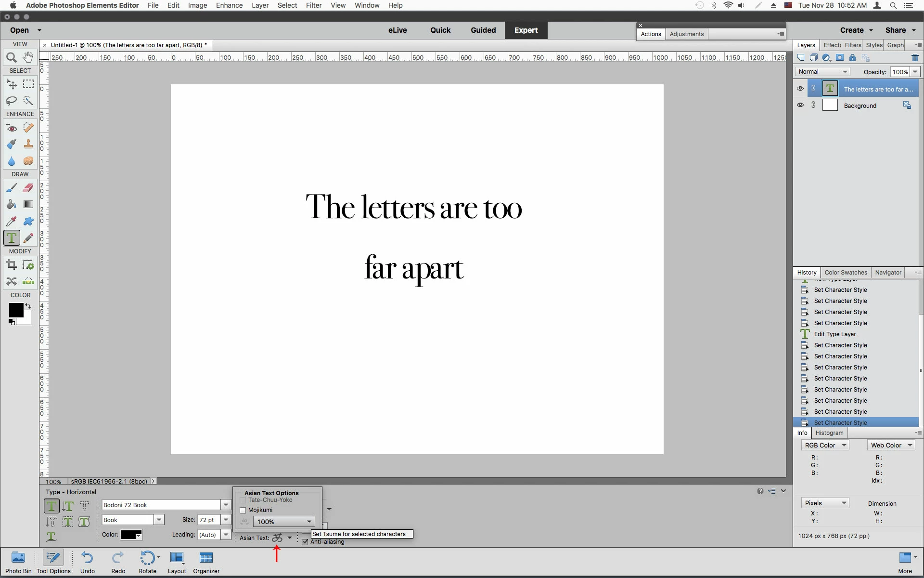Choose the Eraser tool
This screenshot has height=578, width=924.
pos(28,188)
